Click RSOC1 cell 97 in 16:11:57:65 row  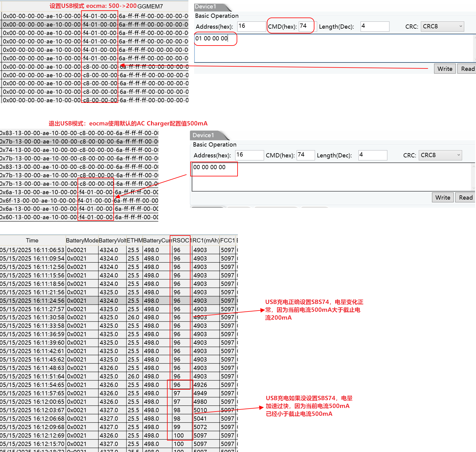pyautogui.click(x=181, y=393)
